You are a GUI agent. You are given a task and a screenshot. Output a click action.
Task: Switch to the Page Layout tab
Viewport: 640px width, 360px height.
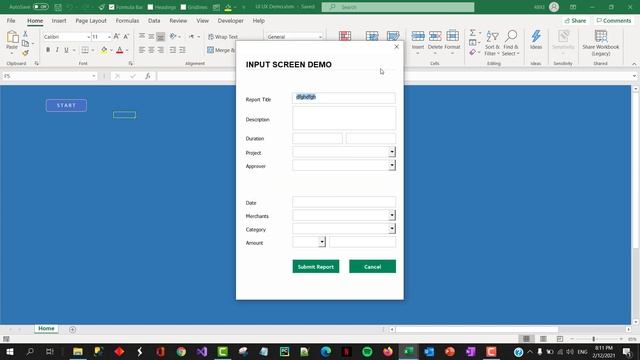[x=91, y=21]
